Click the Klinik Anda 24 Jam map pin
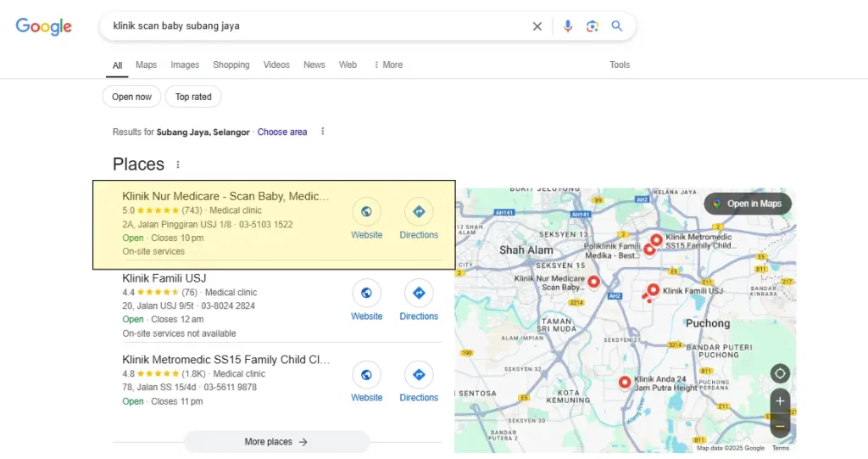Viewport: 868px width, 459px height. click(625, 383)
